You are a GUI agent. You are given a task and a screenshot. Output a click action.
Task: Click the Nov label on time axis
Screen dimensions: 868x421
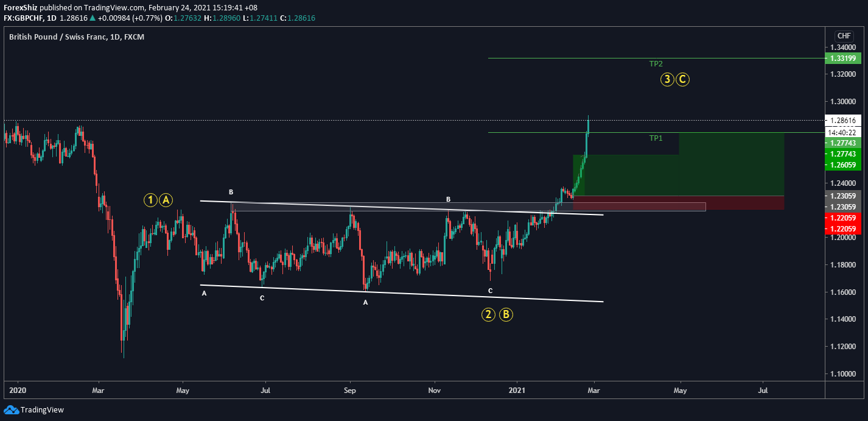434,390
